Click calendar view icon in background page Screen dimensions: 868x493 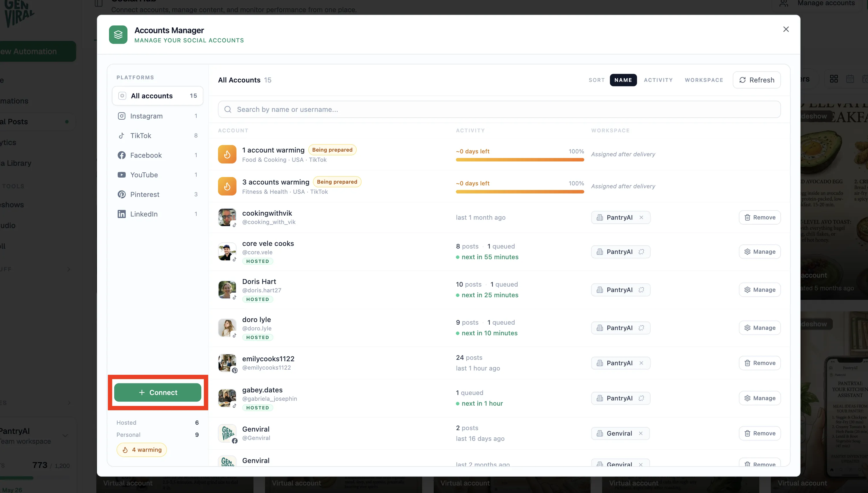click(850, 79)
